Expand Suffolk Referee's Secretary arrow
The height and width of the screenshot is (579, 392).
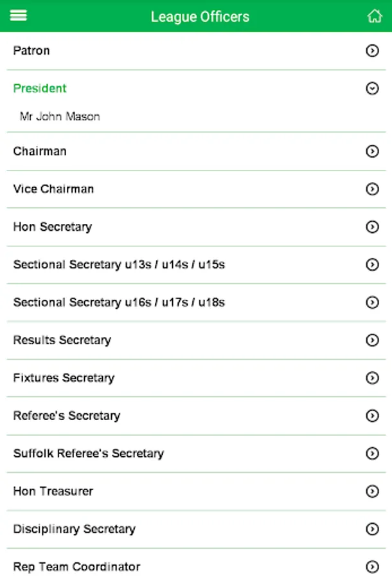point(372,454)
